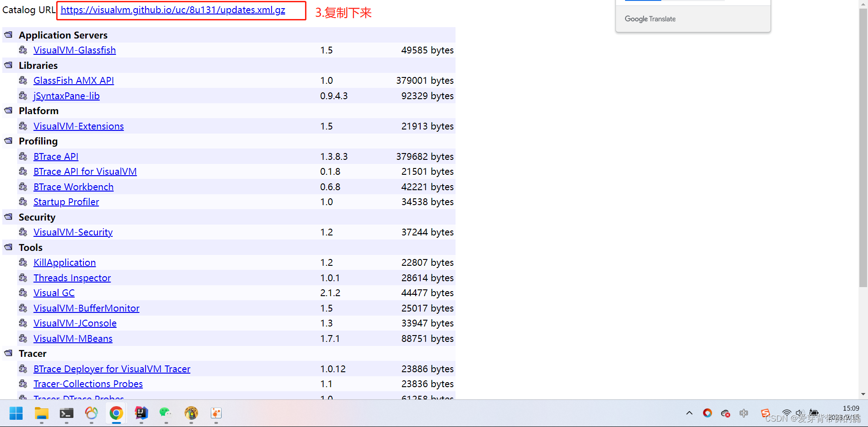Click the plugin icon beside BTrace API
The height and width of the screenshot is (427, 868).
tap(23, 156)
